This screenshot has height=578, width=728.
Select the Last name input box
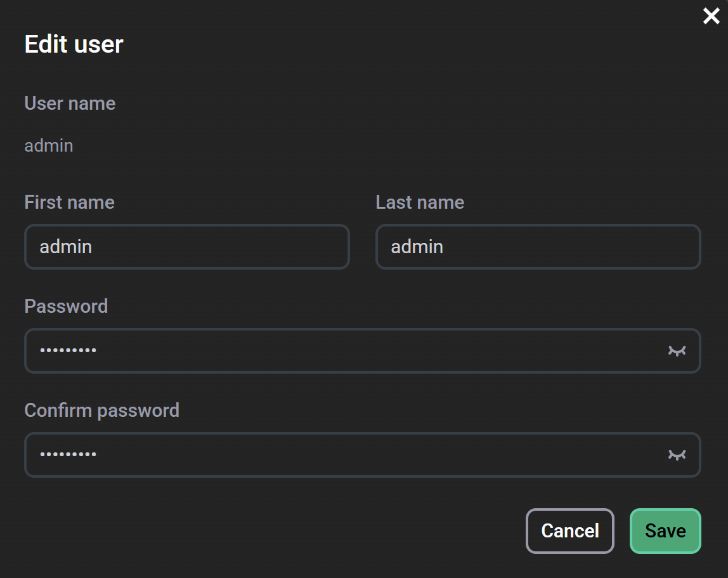538,247
